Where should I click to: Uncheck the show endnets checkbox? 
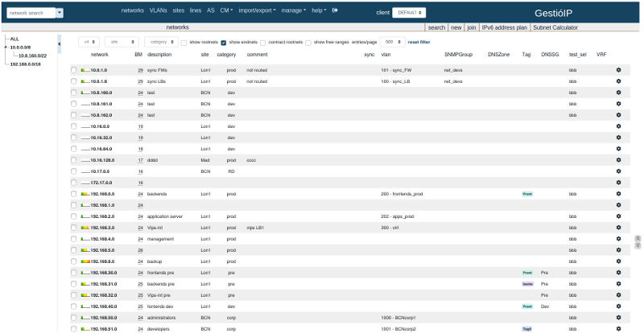click(x=224, y=42)
